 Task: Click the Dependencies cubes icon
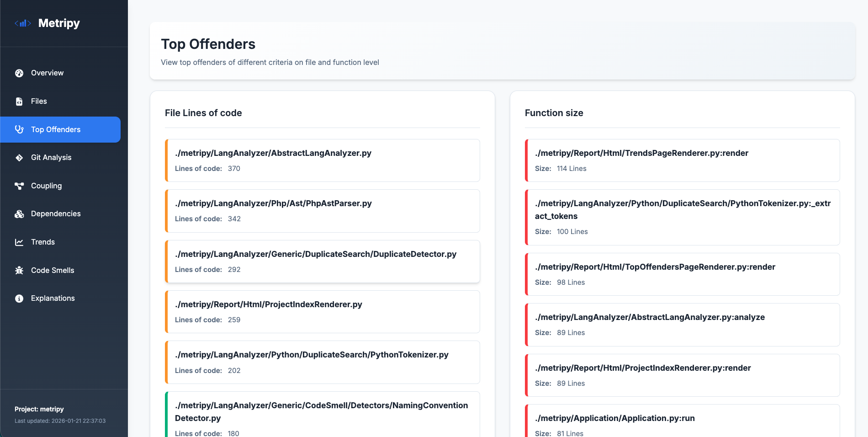pos(19,214)
